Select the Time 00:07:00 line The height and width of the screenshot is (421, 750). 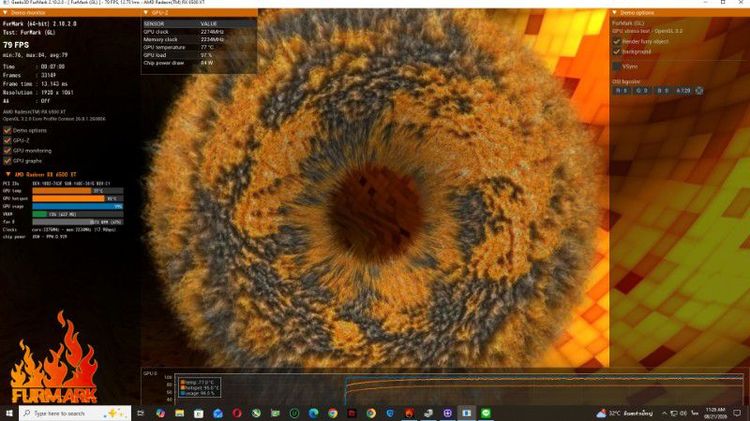[34, 66]
